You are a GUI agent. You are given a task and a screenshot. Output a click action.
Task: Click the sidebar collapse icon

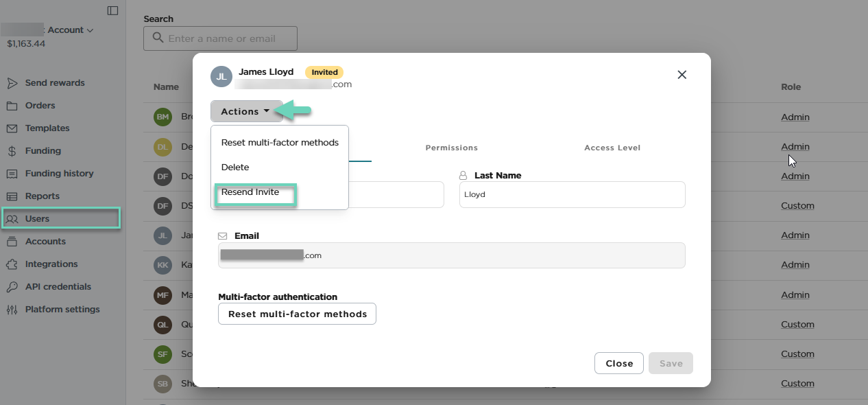click(x=112, y=10)
